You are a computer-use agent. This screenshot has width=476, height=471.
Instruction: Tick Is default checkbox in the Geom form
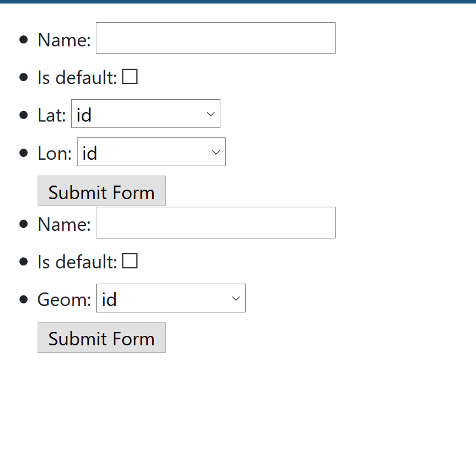tap(130, 261)
